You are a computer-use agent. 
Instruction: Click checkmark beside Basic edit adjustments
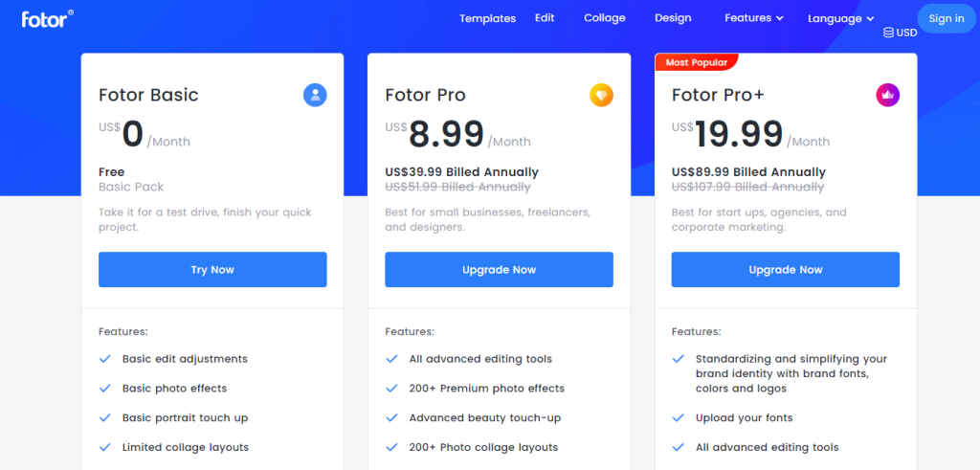pos(105,359)
